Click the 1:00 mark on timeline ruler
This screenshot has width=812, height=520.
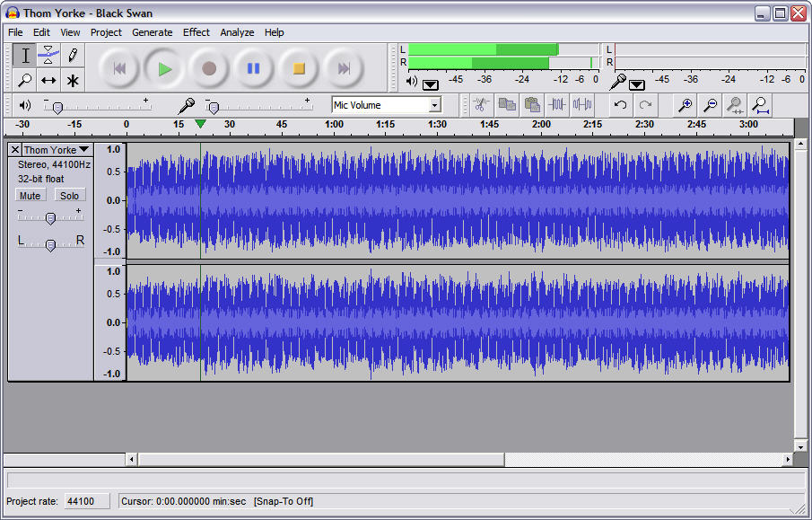coord(334,125)
